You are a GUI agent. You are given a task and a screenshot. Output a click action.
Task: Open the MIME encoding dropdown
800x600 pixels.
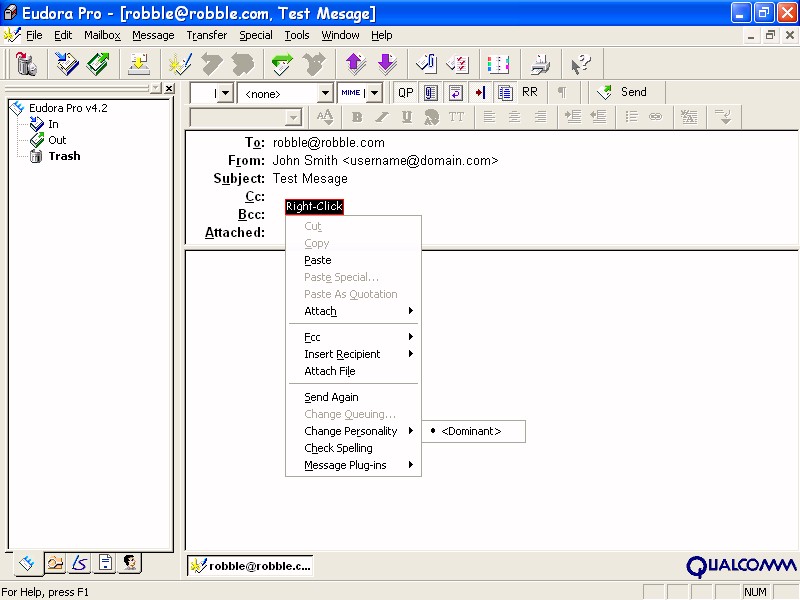(374, 93)
